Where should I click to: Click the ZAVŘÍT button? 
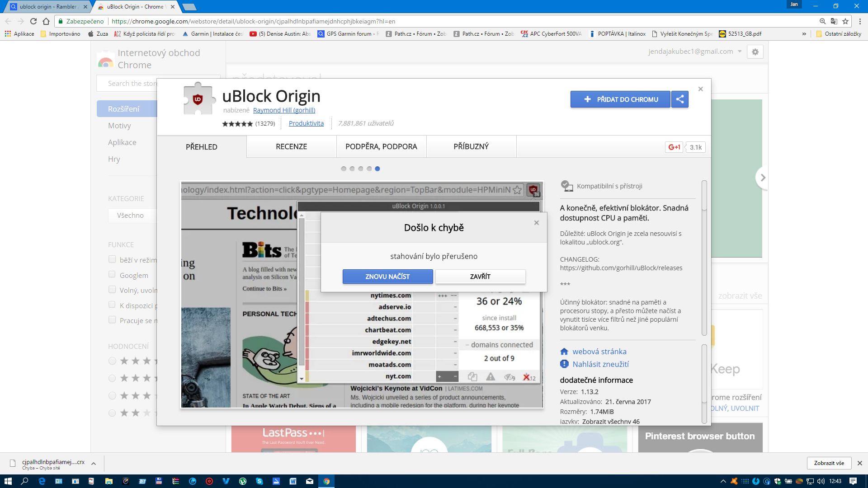click(480, 277)
